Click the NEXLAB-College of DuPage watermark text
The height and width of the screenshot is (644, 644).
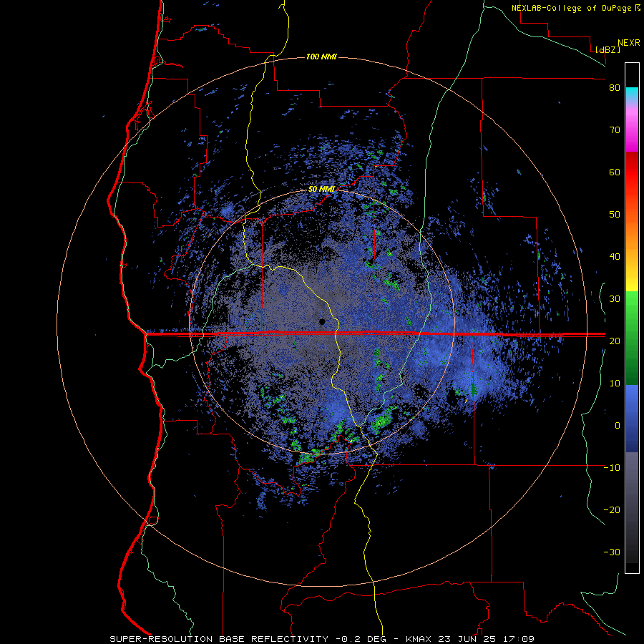click(572, 8)
